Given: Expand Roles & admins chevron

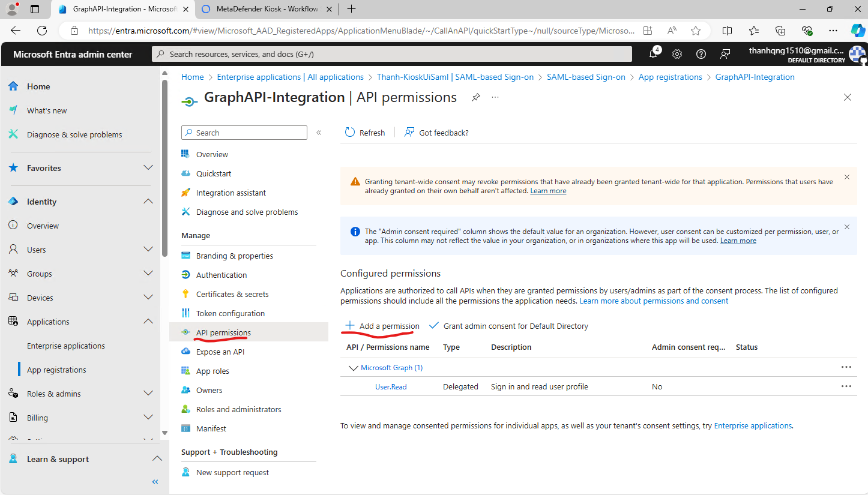Looking at the screenshot, I should (148, 394).
